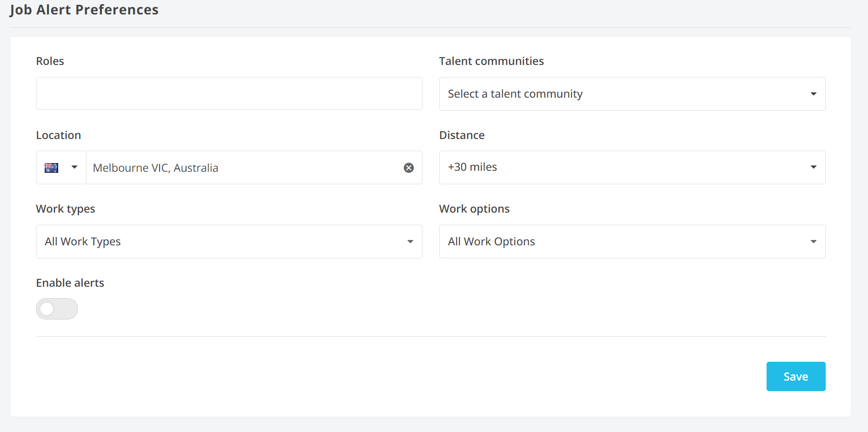Screen dimensions: 868x432
Task: Clear the Melbourne location with the X icon
Action: (409, 167)
